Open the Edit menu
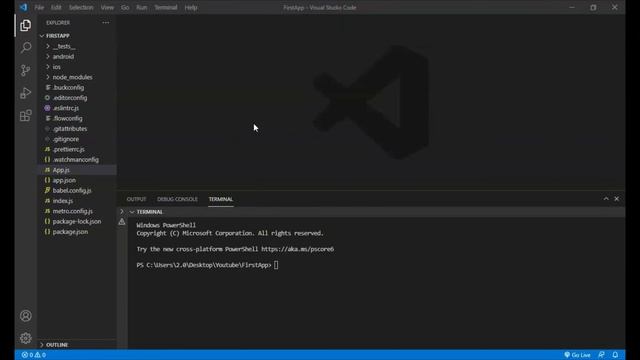 (x=56, y=7)
